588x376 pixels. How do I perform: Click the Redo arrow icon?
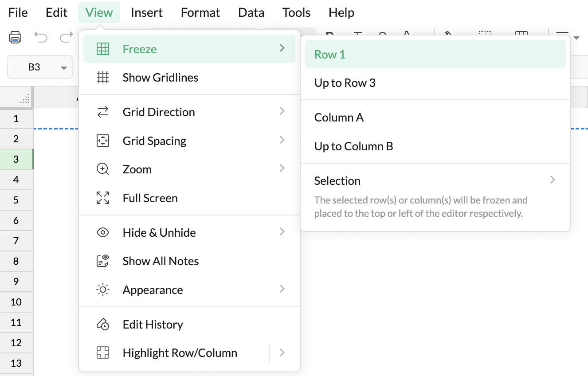(67, 37)
